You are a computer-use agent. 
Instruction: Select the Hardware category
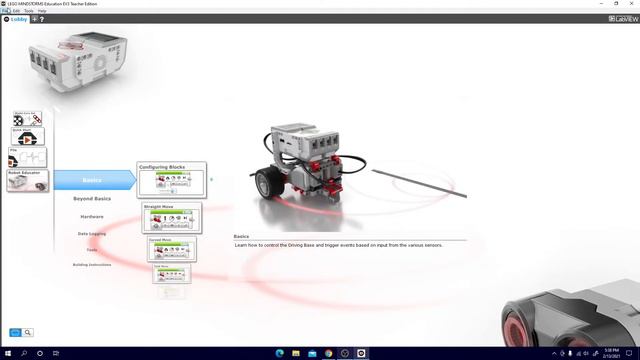92,217
